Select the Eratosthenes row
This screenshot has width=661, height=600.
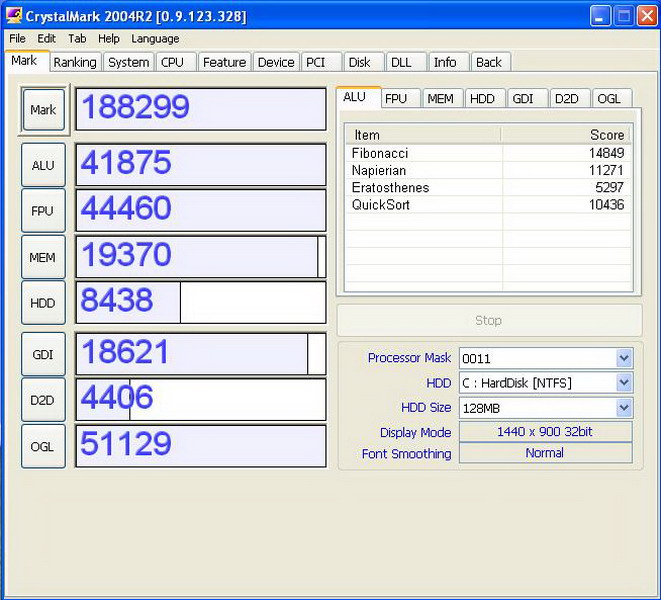pyautogui.click(x=488, y=188)
